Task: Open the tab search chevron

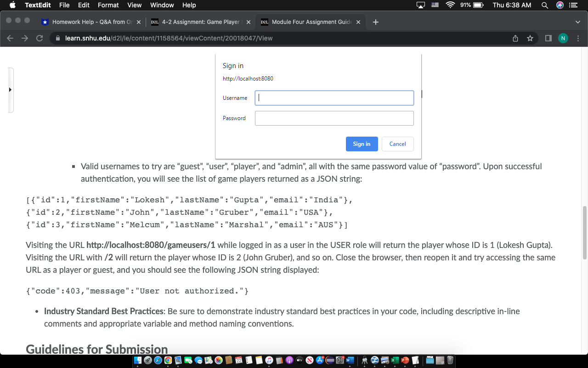Action: [x=577, y=22]
